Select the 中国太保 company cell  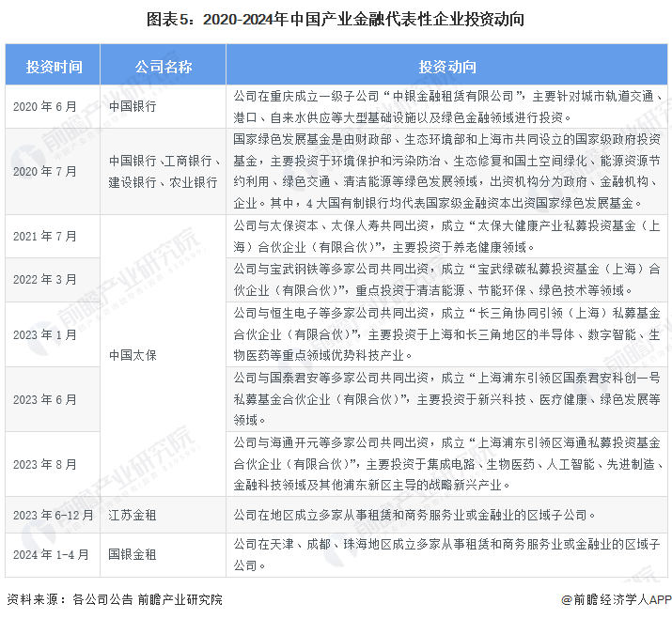(163, 356)
